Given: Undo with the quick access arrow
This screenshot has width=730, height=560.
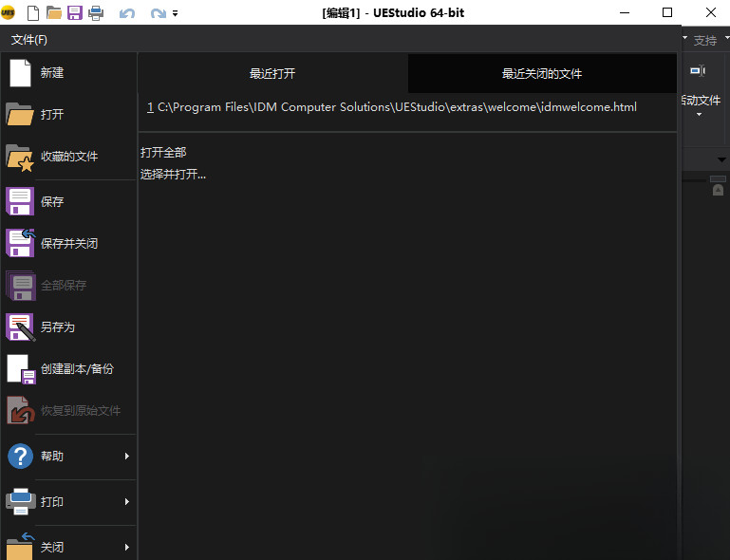Looking at the screenshot, I should (x=126, y=13).
